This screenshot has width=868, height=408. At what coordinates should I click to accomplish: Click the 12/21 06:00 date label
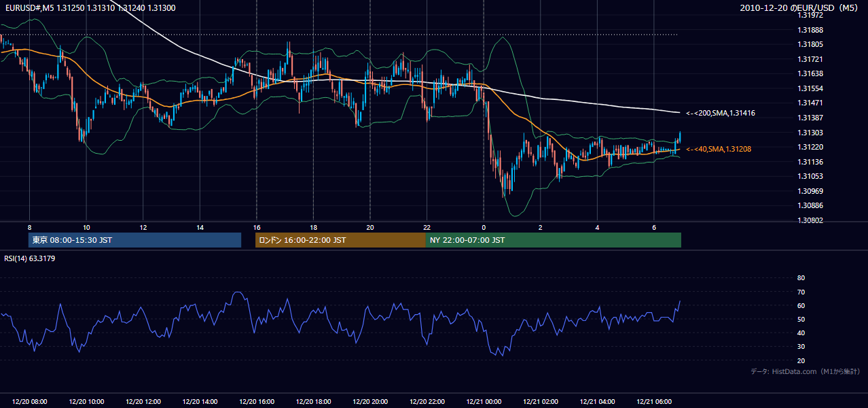pyautogui.click(x=653, y=402)
